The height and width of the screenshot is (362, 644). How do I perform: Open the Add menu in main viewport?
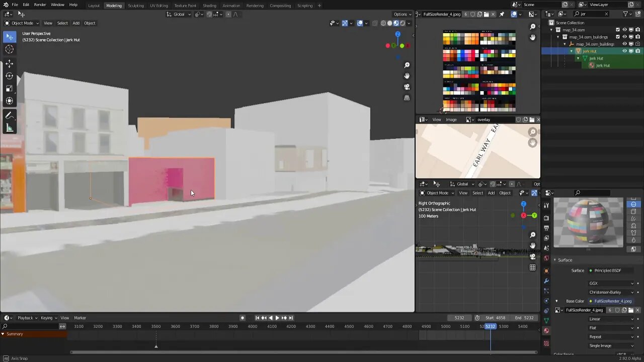point(76,23)
